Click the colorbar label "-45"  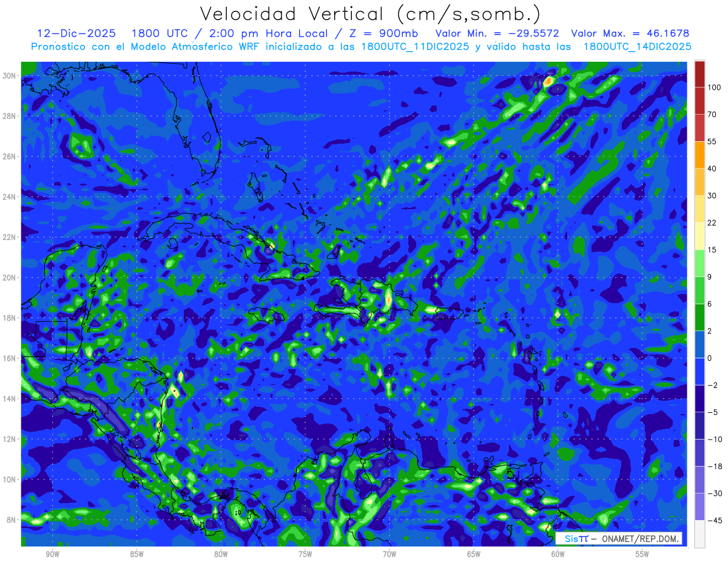[x=714, y=520]
